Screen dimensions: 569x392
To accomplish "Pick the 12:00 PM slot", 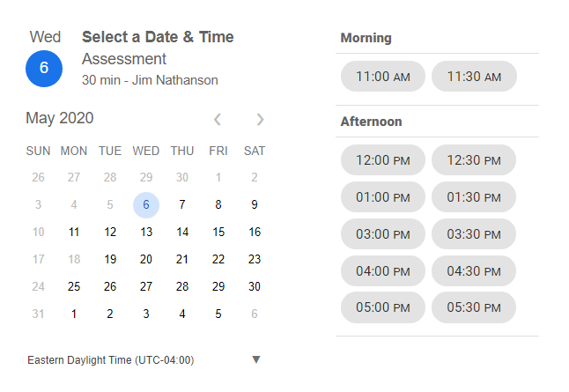I will point(383,160).
